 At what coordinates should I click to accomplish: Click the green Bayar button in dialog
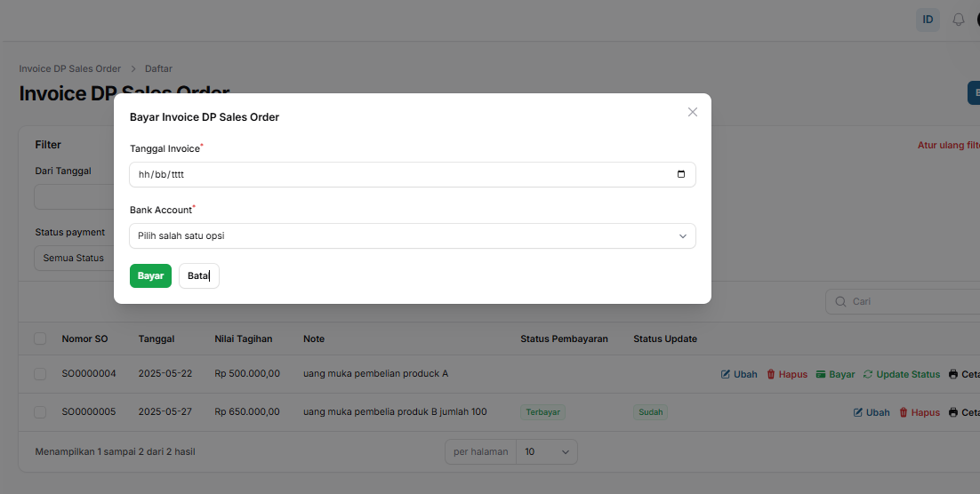point(150,275)
